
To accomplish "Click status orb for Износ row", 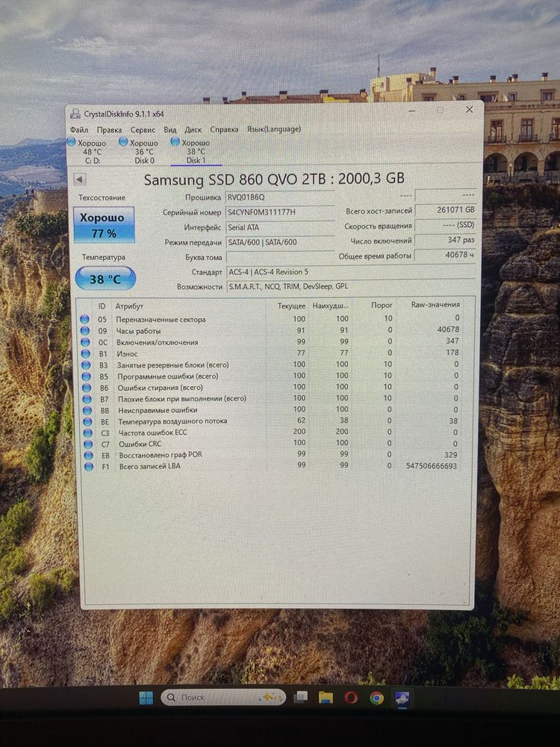I will pos(86,353).
